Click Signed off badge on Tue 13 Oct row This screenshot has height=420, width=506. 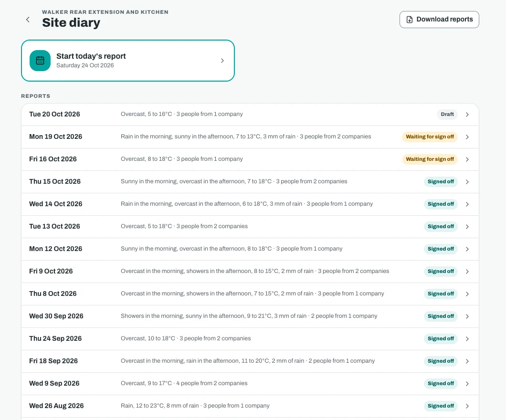tap(441, 226)
